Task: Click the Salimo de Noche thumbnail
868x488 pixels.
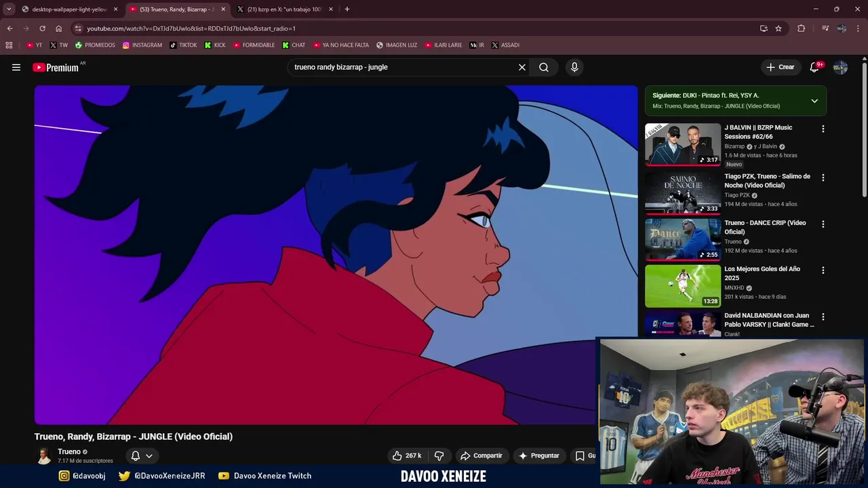Action: pos(683,192)
